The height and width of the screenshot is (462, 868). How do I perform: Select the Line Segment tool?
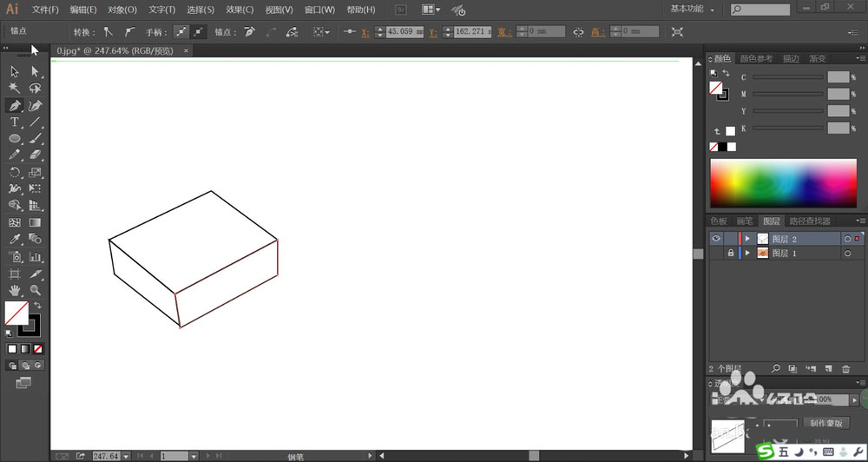pos(35,122)
